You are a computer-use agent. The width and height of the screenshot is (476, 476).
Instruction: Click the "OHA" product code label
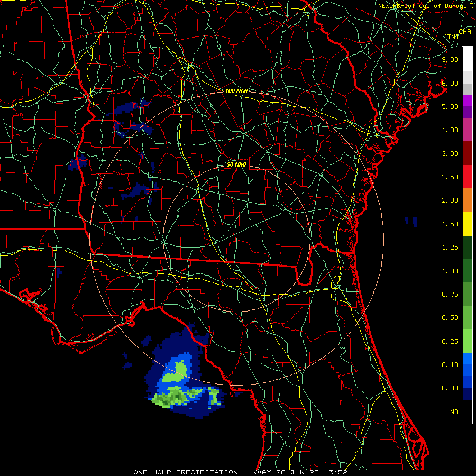[465, 32]
